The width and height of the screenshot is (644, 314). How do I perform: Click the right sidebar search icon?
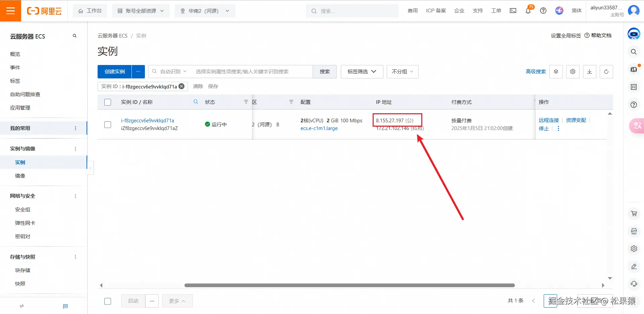click(x=634, y=52)
